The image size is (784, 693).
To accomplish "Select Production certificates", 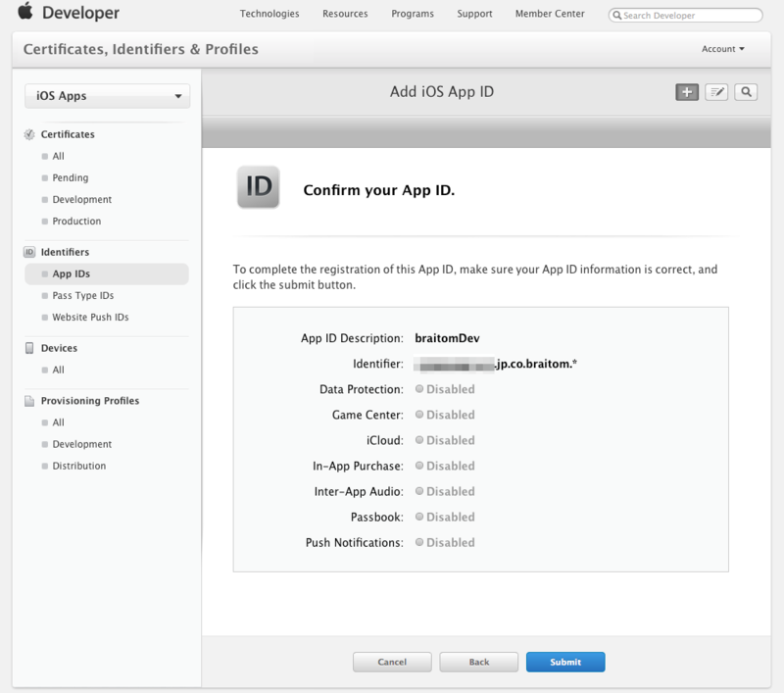I will (x=76, y=221).
